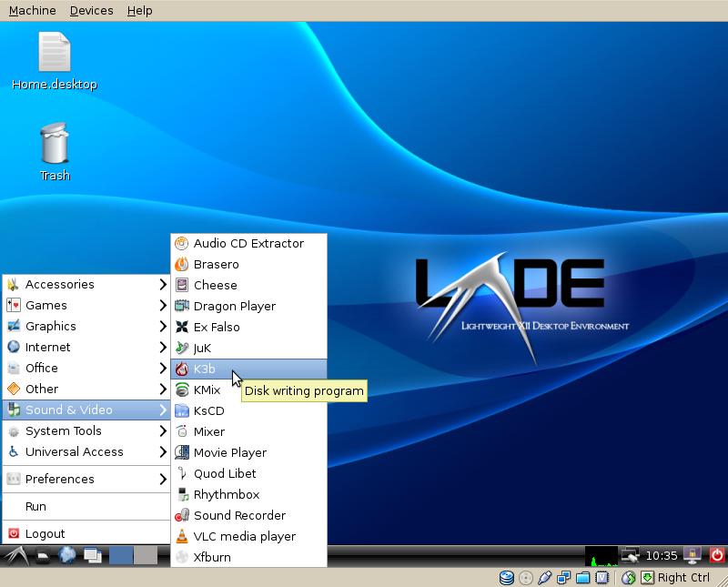Click the VirtualBox shared folders status icon
Image resolution: width=728 pixels, height=587 pixels.
tap(582, 578)
